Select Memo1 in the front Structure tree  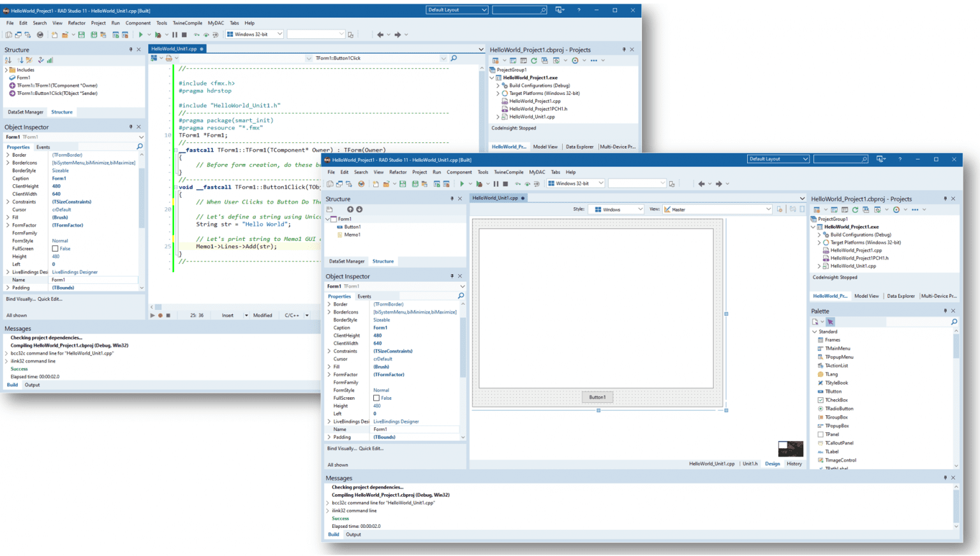coord(352,235)
